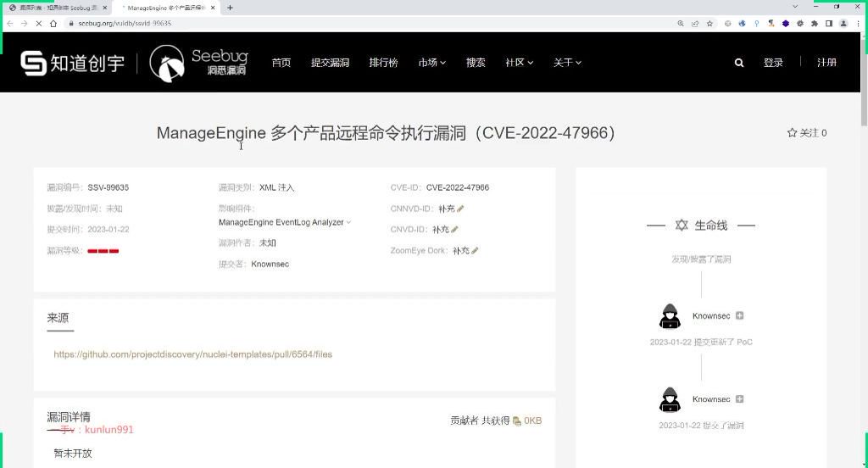Open the browser home page button
The width and height of the screenshot is (868, 468).
click(x=53, y=23)
